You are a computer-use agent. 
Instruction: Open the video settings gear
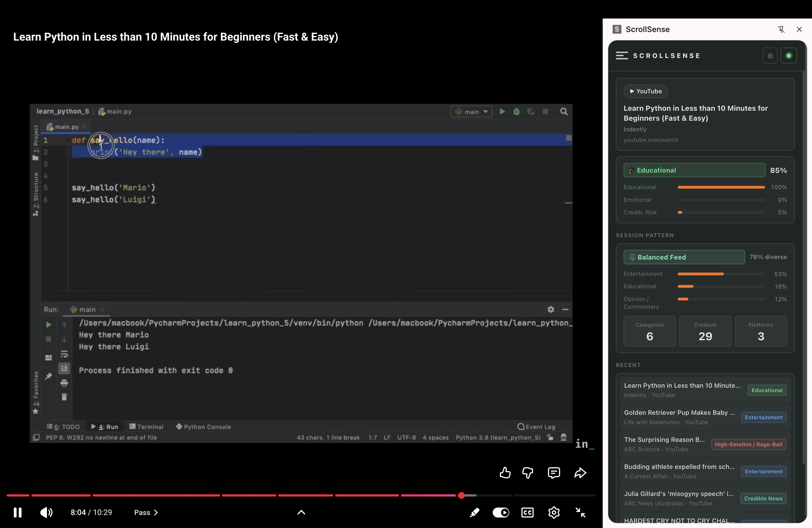click(x=554, y=512)
